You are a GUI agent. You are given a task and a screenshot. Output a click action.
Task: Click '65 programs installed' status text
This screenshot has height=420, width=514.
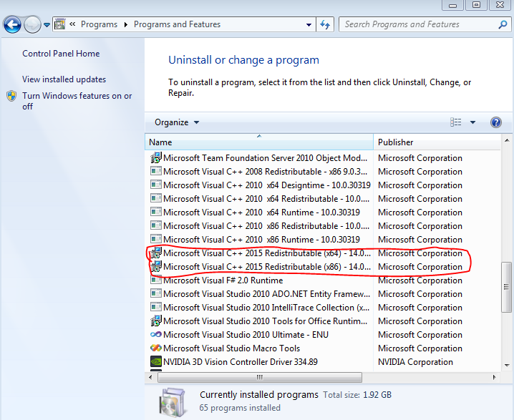point(240,408)
